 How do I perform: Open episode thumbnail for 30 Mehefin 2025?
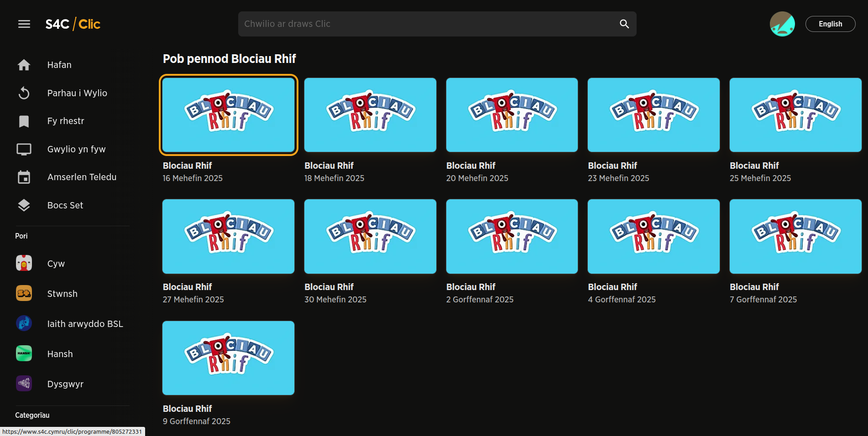(370, 236)
